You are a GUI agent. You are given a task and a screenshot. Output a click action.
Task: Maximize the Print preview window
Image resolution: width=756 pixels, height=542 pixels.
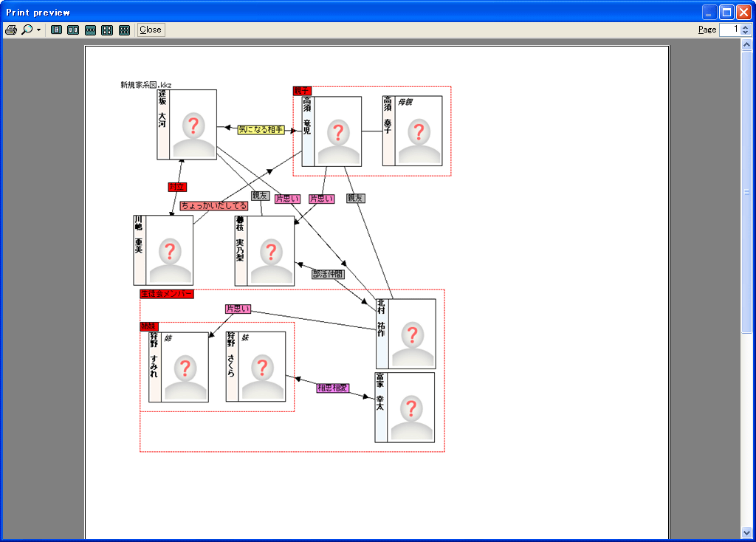[x=726, y=12]
